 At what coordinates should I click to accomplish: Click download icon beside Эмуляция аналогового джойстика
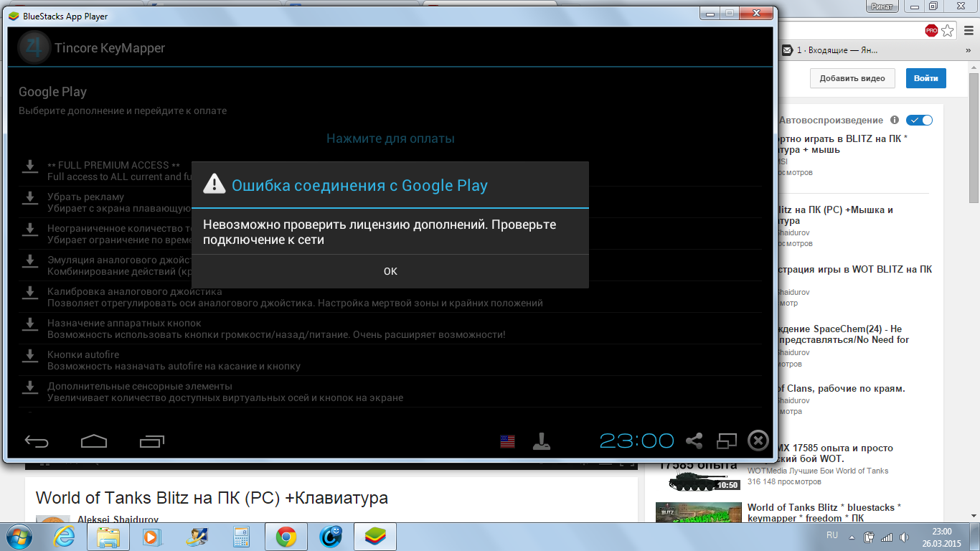click(x=29, y=261)
